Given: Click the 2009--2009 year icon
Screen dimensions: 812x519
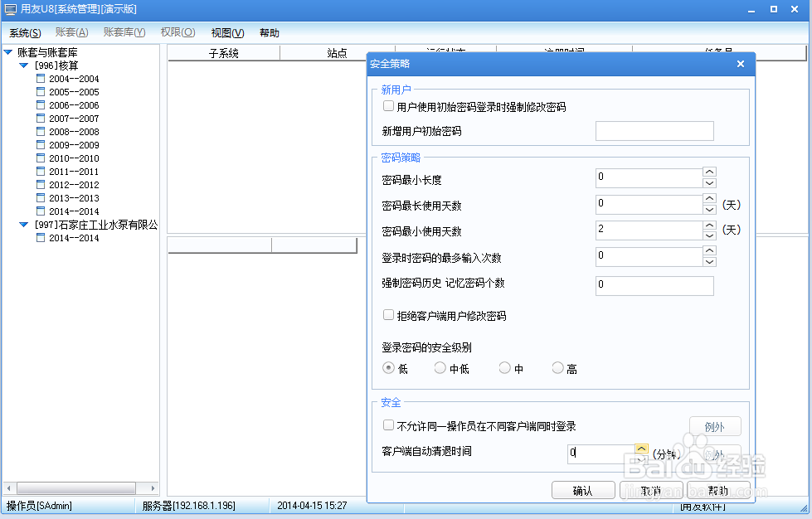Looking at the screenshot, I should pyautogui.click(x=41, y=145).
